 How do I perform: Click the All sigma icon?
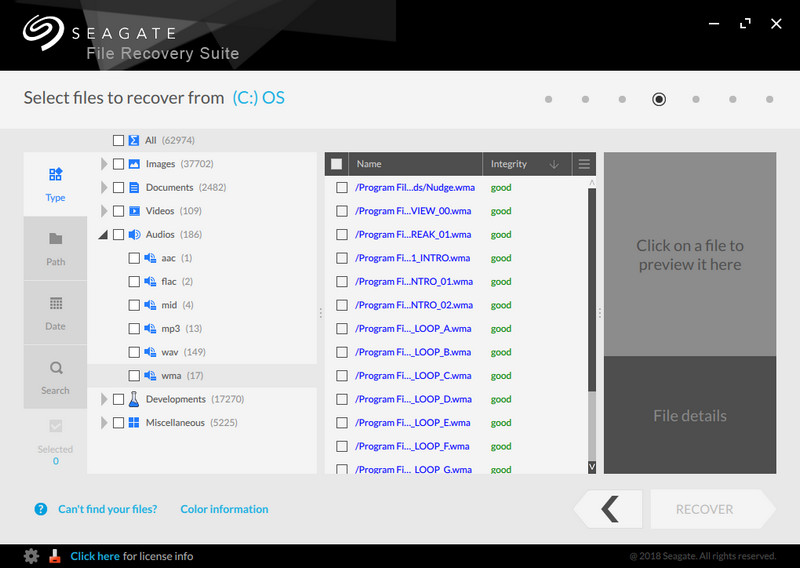[134, 140]
